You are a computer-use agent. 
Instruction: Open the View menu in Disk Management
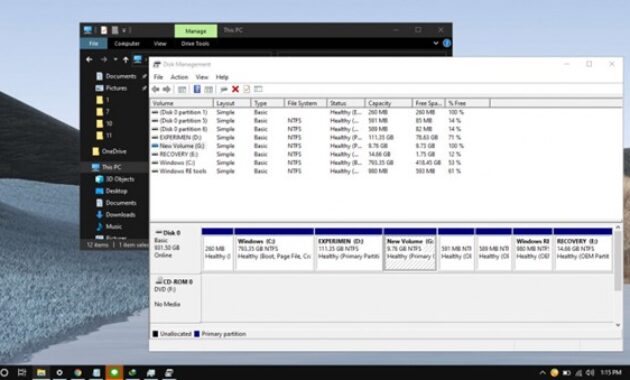pyautogui.click(x=202, y=77)
